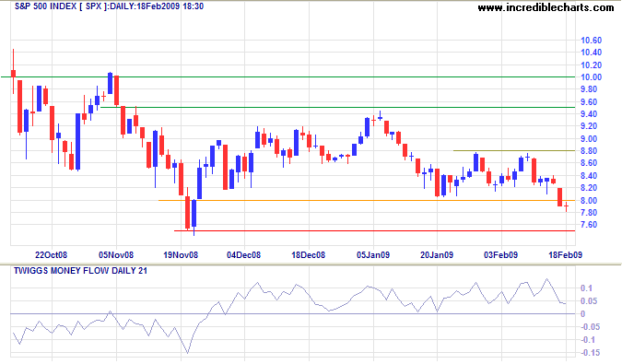Click the 10.60 price axis label
The width and height of the screenshot is (622, 364).
[x=591, y=41]
